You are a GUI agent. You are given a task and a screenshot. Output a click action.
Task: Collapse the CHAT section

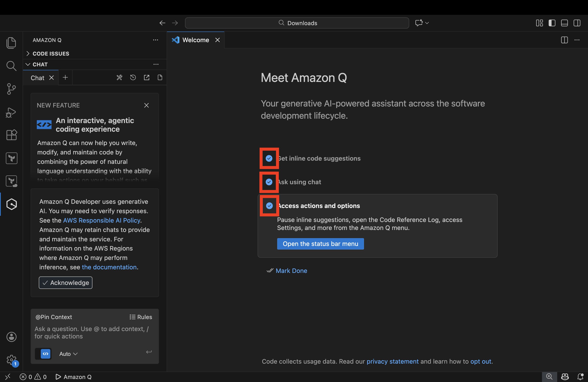(x=40, y=64)
